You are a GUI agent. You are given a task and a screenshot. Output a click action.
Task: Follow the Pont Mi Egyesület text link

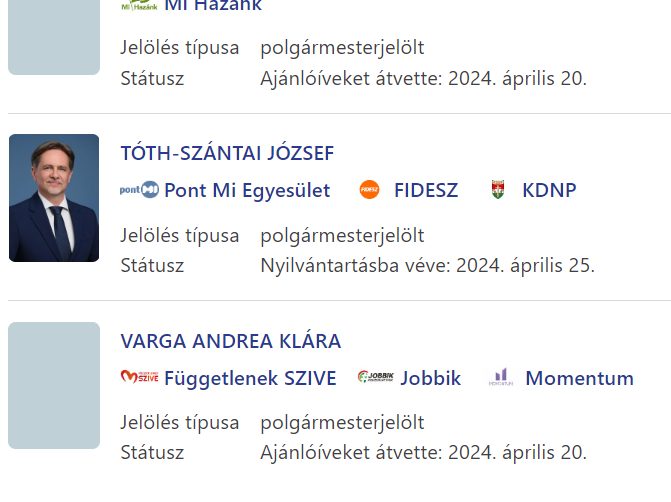click(x=247, y=190)
